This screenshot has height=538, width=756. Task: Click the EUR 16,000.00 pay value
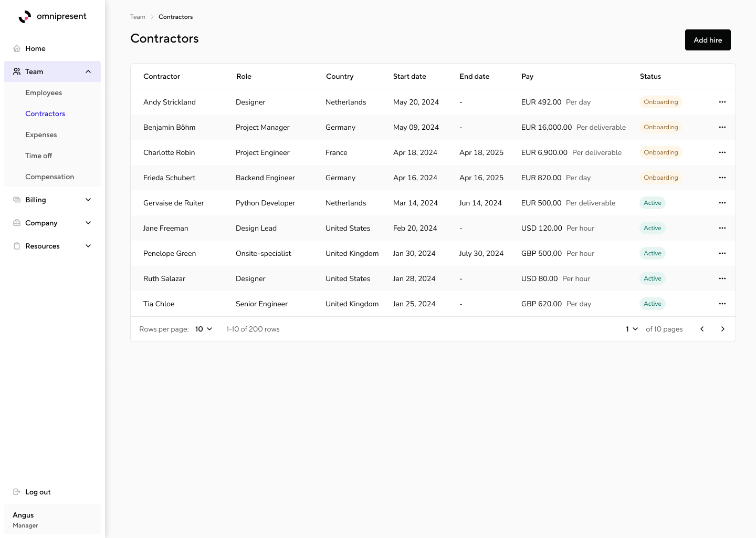point(547,127)
